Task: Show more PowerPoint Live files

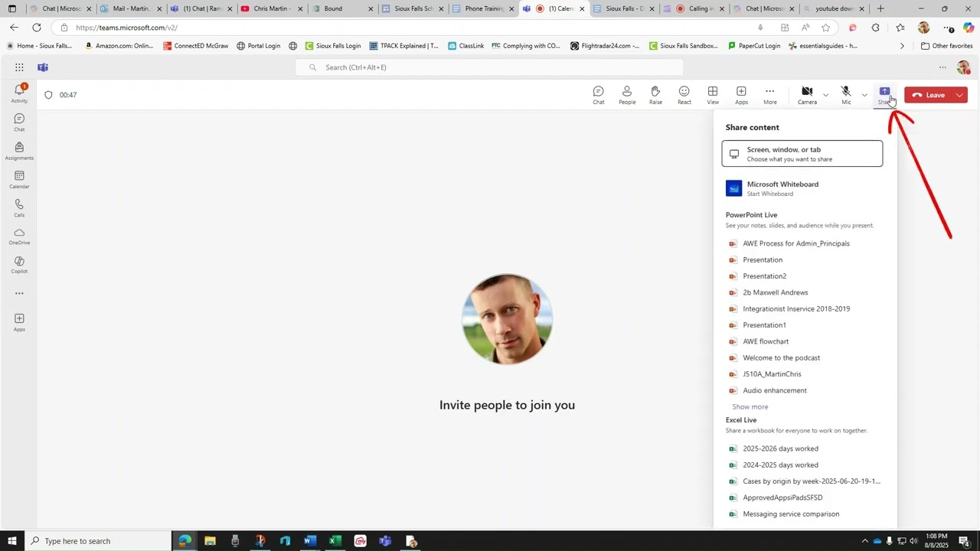Action: click(x=750, y=407)
